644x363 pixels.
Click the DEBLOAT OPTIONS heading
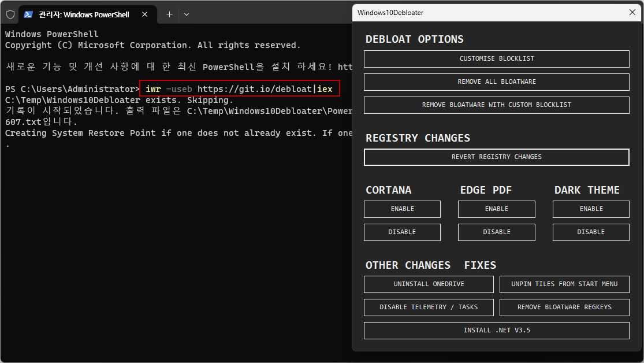[414, 39]
